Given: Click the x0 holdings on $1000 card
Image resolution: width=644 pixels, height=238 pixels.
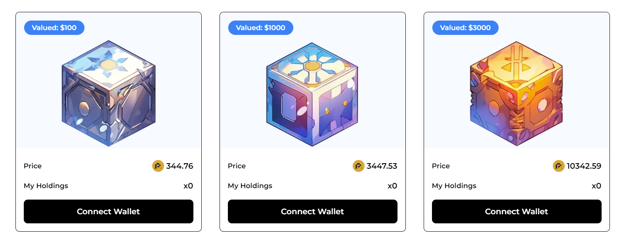Looking at the screenshot, I should pos(392,186).
